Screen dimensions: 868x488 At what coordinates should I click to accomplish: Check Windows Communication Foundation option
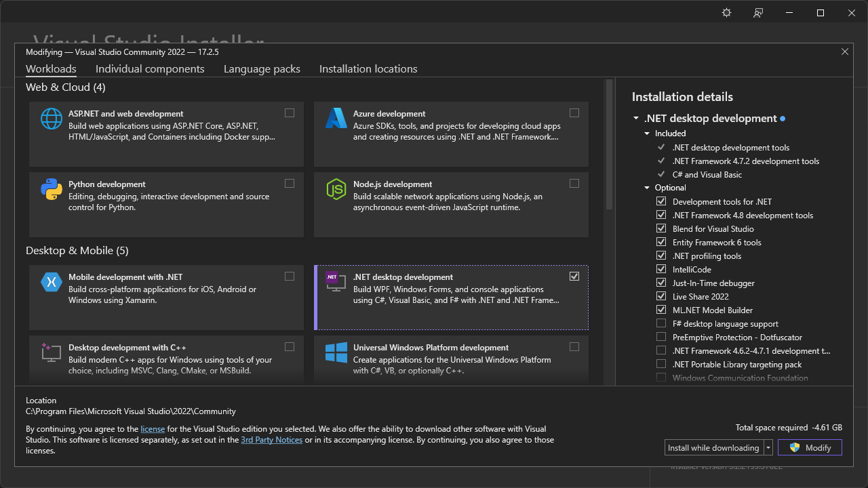click(661, 378)
